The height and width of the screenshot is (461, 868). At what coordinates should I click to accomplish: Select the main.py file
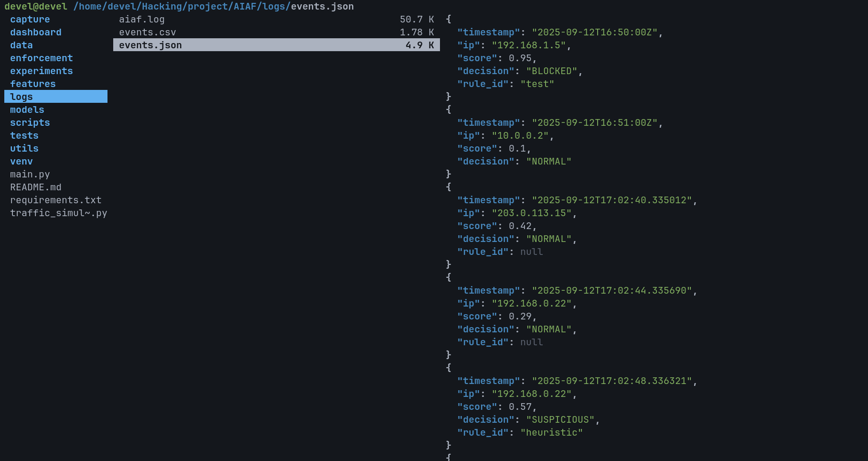coord(30,175)
